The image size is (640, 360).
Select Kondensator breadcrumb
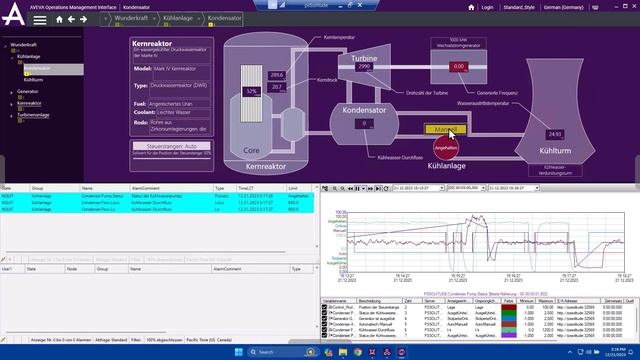[x=224, y=18]
